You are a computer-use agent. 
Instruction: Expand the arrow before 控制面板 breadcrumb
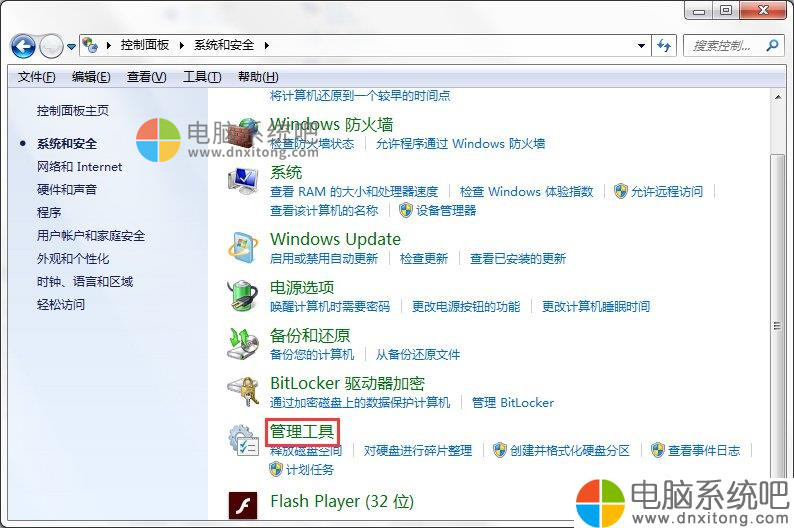click(x=109, y=46)
